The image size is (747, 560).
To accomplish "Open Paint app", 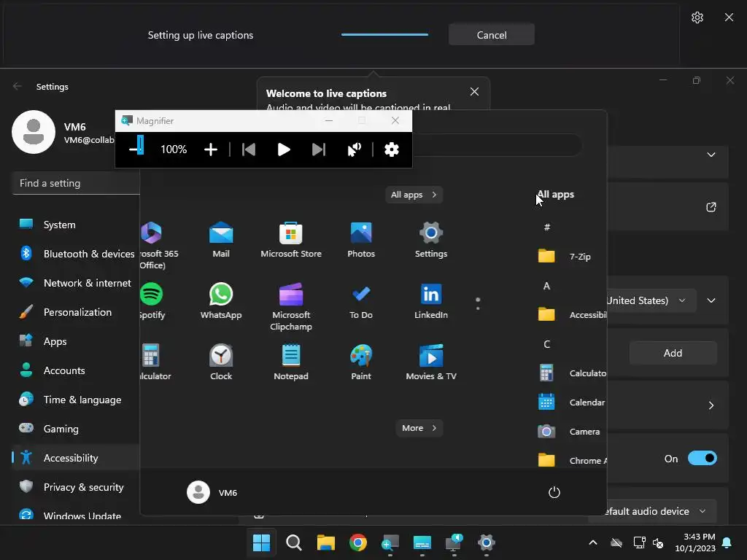I will 361,362.
